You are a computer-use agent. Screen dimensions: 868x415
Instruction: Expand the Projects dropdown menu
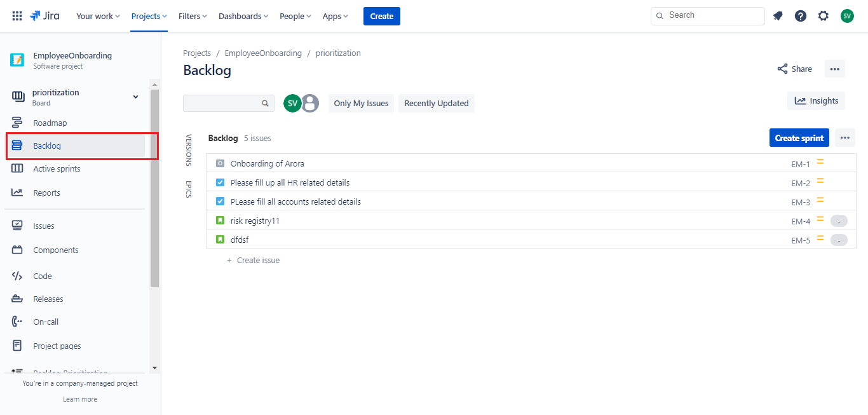click(x=149, y=16)
